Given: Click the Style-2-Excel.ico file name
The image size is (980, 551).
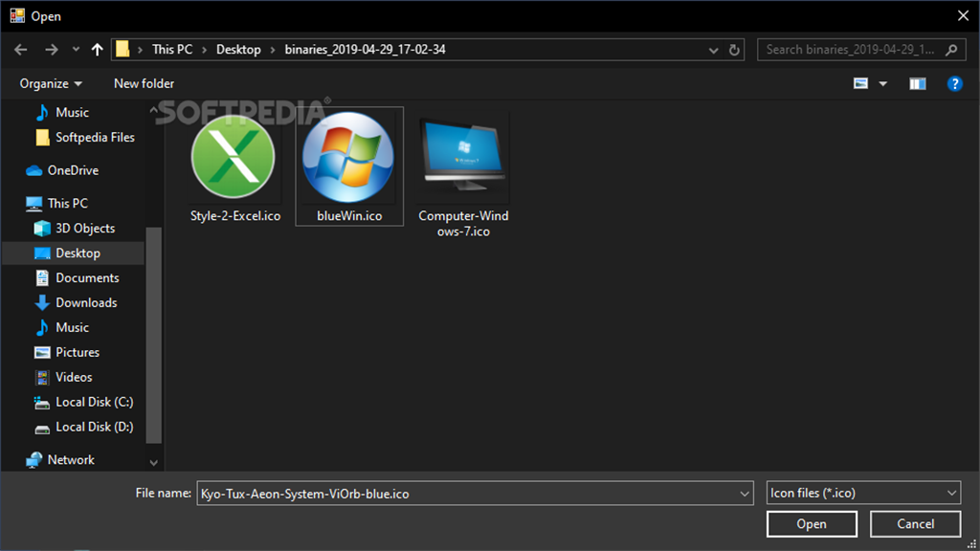Looking at the screenshot, I should 235,216.
